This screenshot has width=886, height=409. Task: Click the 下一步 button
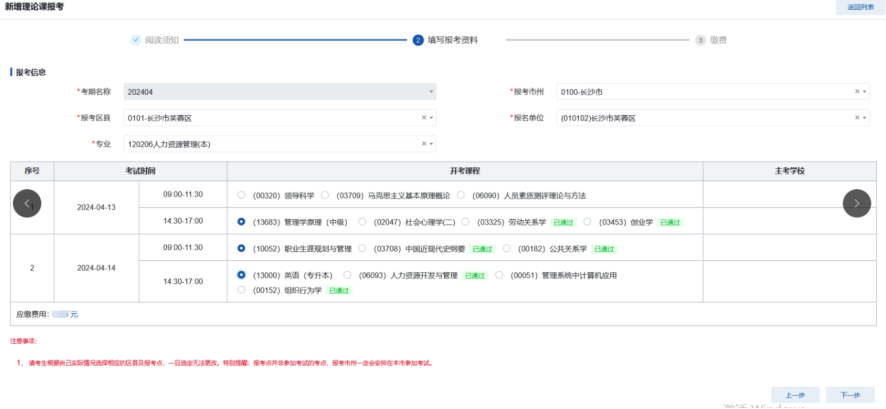(x=850, y=396)
